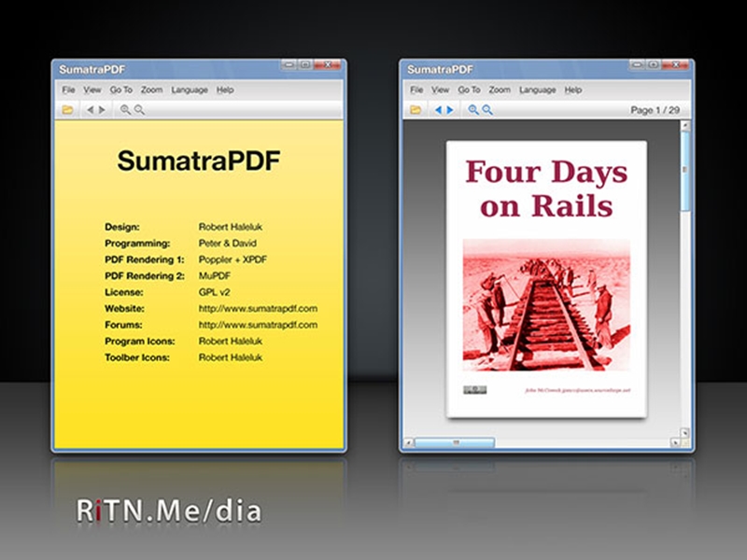Open a file with the folder icon in the right window
This screenshot has height=560, width=747.
(x=416, y=110)
